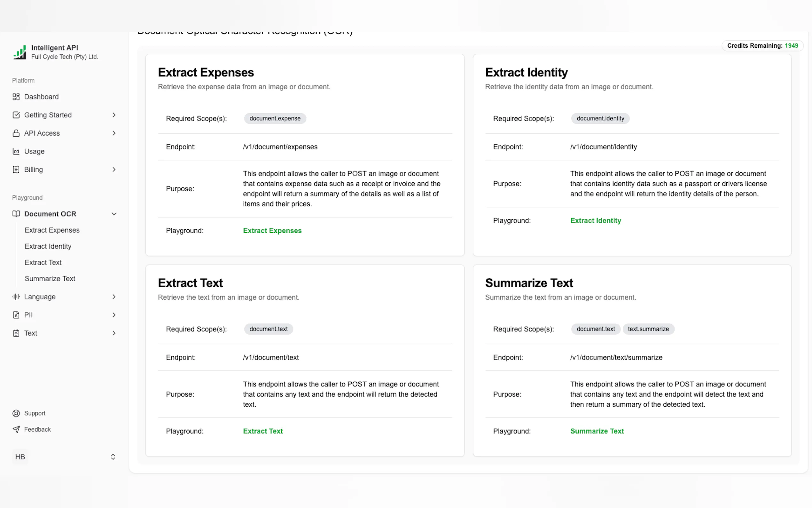Open the Summarize Text playground link
Image resolution: width=812 pixels, height=508 pixels.
[597, 431]
